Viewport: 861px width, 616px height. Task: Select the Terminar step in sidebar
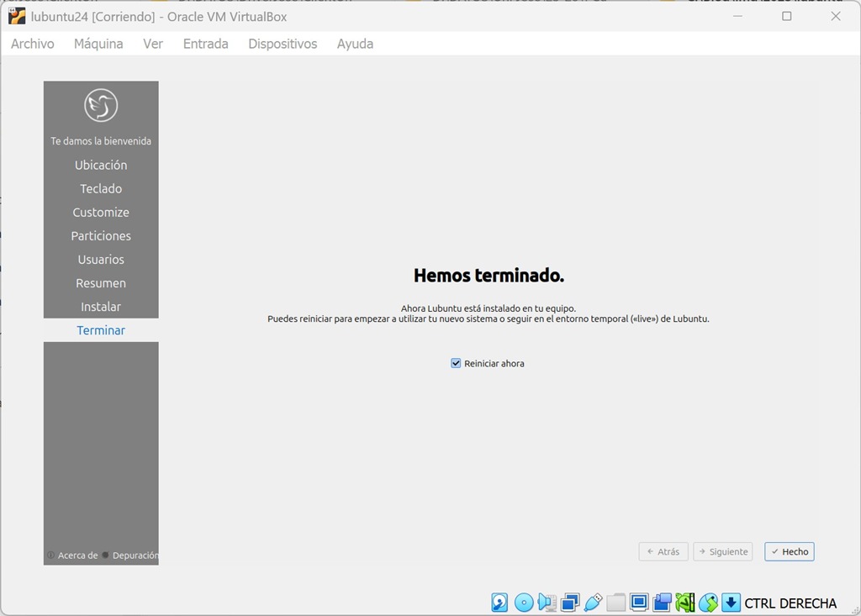point(101,330)
